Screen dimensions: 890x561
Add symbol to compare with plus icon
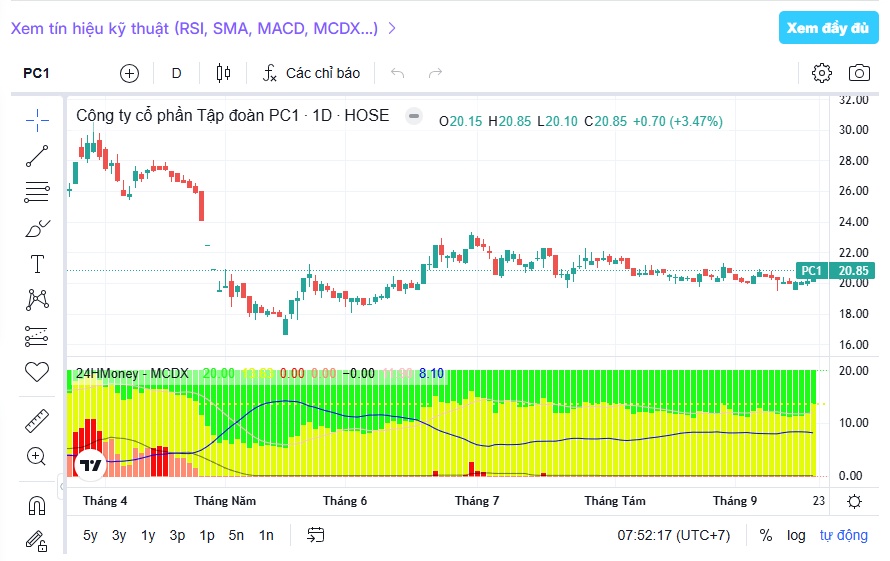tap(129, 73)
